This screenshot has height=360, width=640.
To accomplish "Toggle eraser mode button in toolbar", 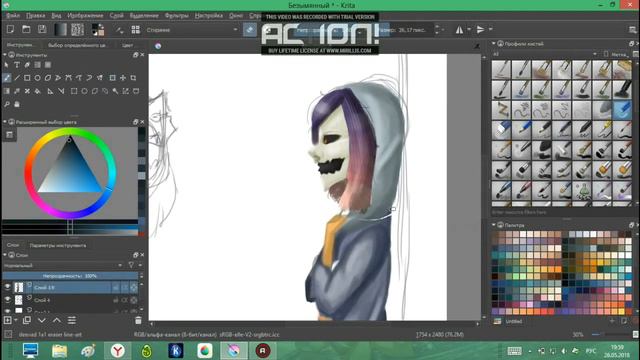I will [x=250, y=30].
